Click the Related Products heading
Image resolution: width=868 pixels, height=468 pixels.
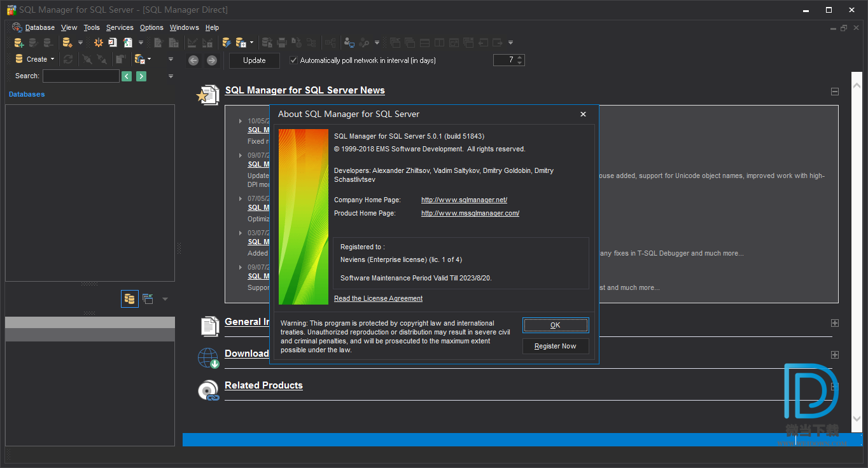coord(263,385)
